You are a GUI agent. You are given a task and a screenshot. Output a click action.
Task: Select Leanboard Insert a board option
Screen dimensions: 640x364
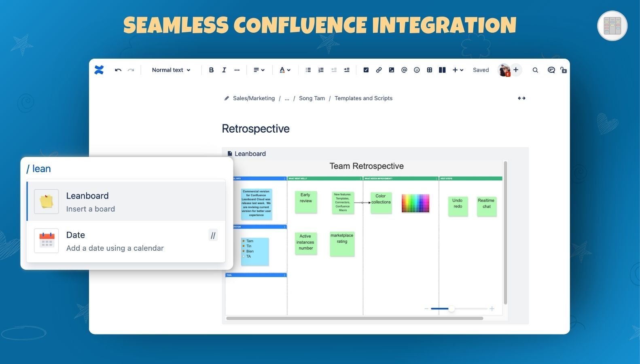(126, 201)
